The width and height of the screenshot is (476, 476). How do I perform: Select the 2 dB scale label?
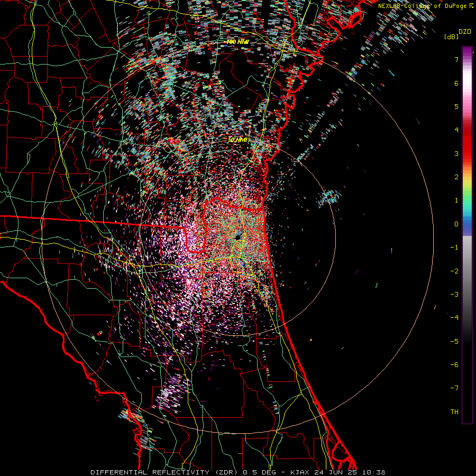click(456, 177)
